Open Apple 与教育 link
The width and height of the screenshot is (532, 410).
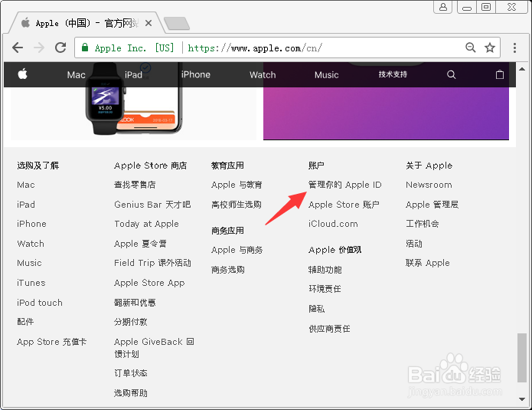pyautogui.click(x=237, y=185)
